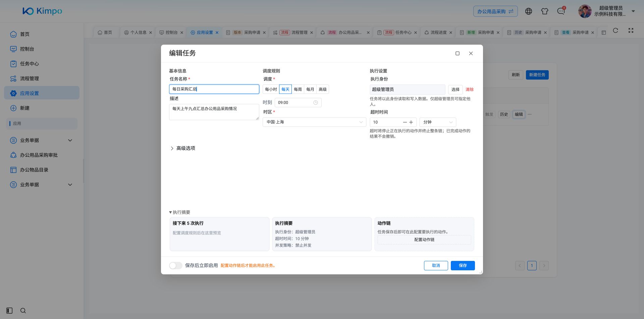The height and width of the screenshot is (319, 644).
Task: Open the 分钟 unit dropdown
Action: (x=438, y=122)
